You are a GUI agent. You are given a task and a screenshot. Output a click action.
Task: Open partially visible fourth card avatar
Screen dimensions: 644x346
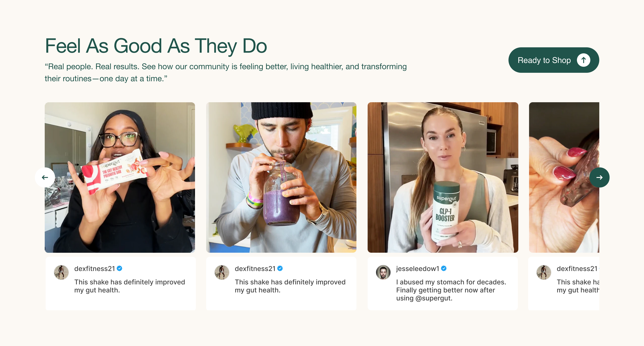coord(544,272)
